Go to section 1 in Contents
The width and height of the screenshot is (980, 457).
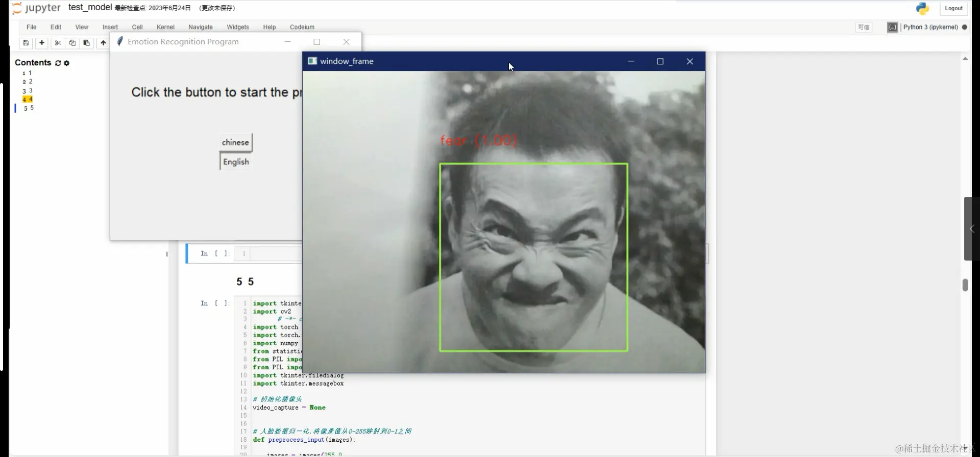tap(27, 73)
